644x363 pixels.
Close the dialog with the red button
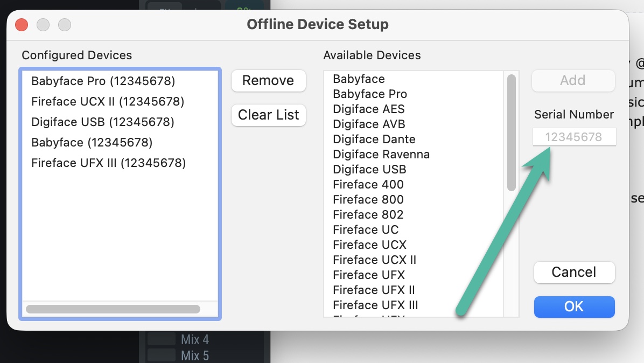click(22, 25)
